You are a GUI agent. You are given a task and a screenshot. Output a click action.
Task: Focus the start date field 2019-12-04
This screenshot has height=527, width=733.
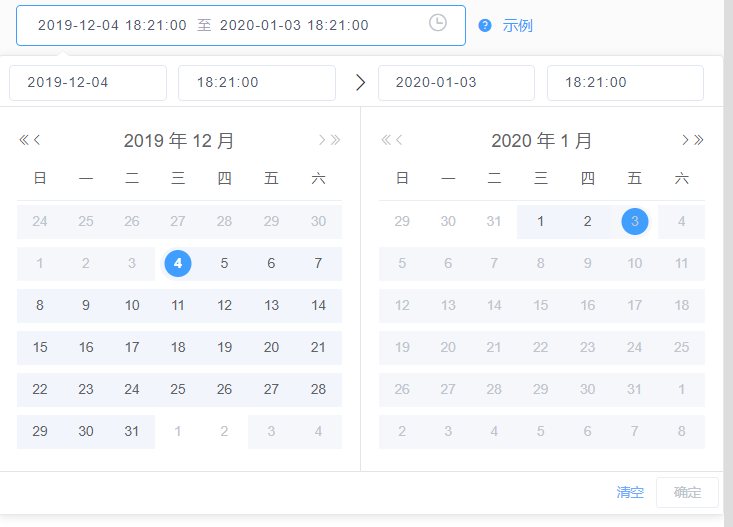click(x=88, y=83)
